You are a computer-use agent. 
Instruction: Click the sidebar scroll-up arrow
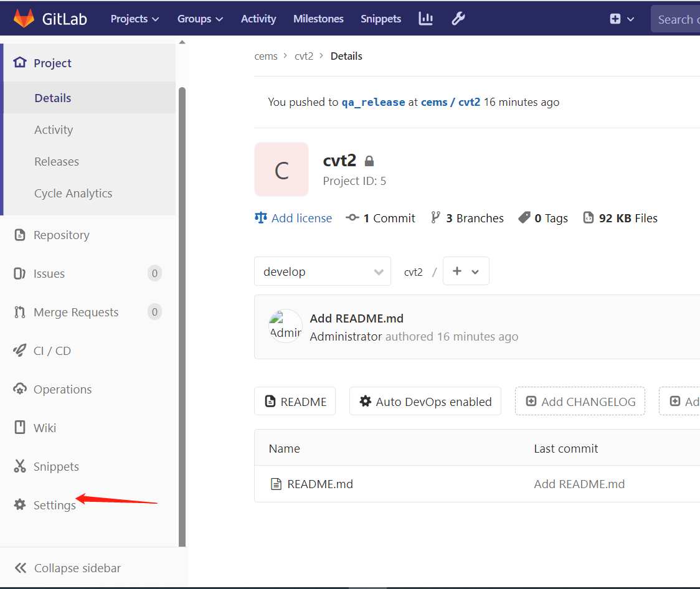[182, 42]
